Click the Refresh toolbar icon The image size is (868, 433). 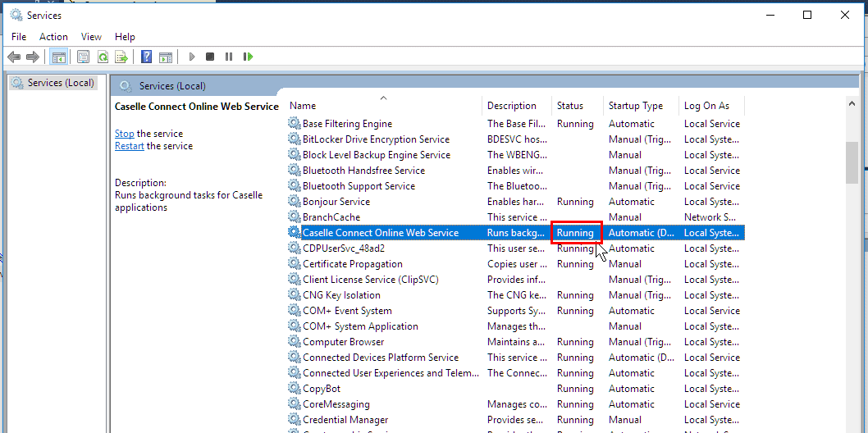(103, 57)
